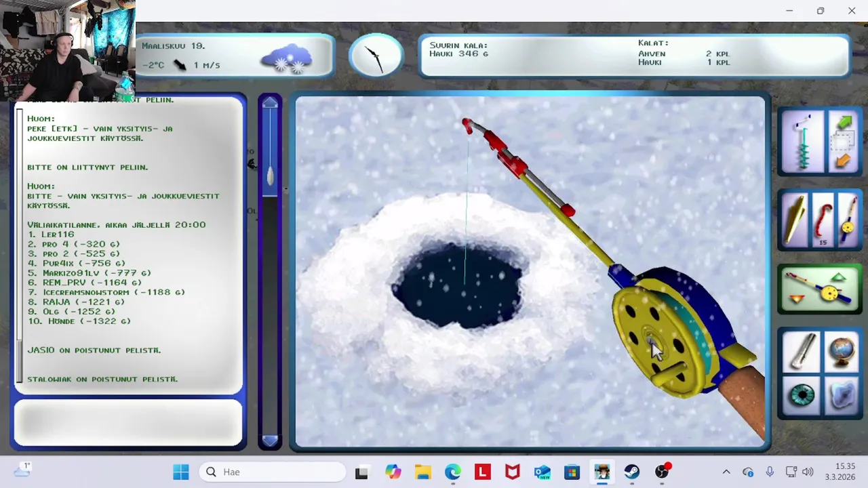Open Steam from the taskbar
Screen dimensions: 868x488
[632, 472]
